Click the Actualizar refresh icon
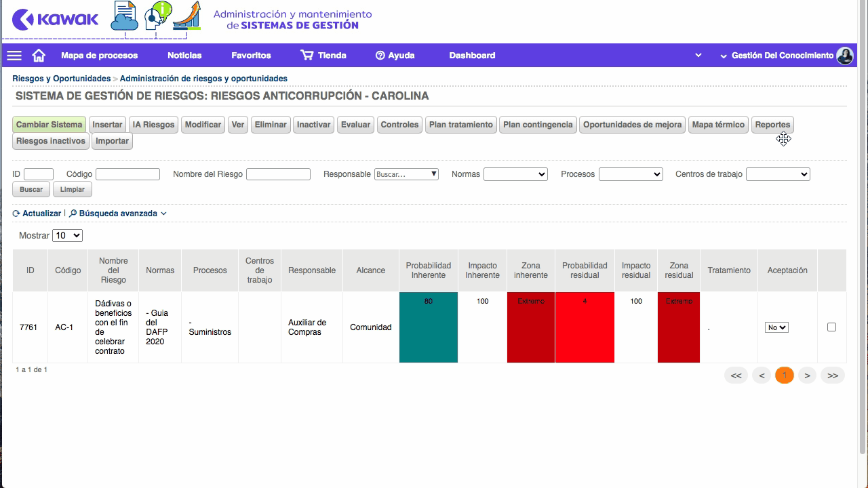 pos(16,213)
